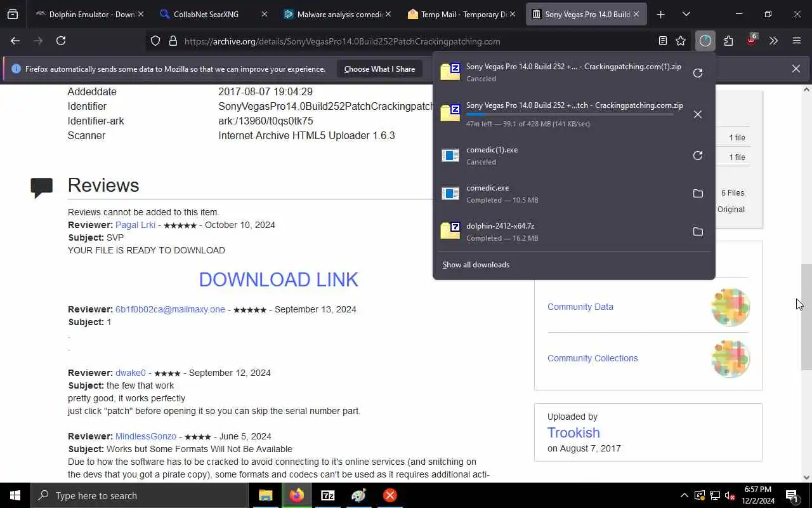This screenshot has width=812, height=508.
Task: Click Community Data thumbnail image
Action: 730,307
